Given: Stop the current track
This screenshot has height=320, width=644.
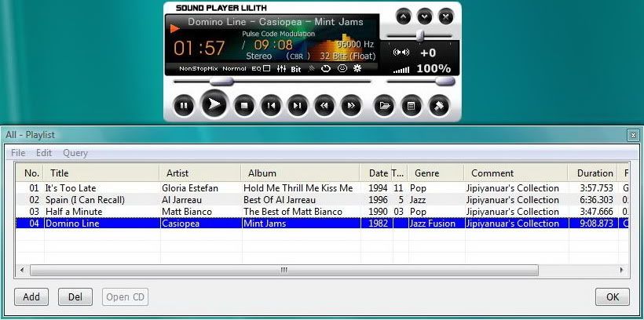Looking at the screenshot, I should click(244, 105).
